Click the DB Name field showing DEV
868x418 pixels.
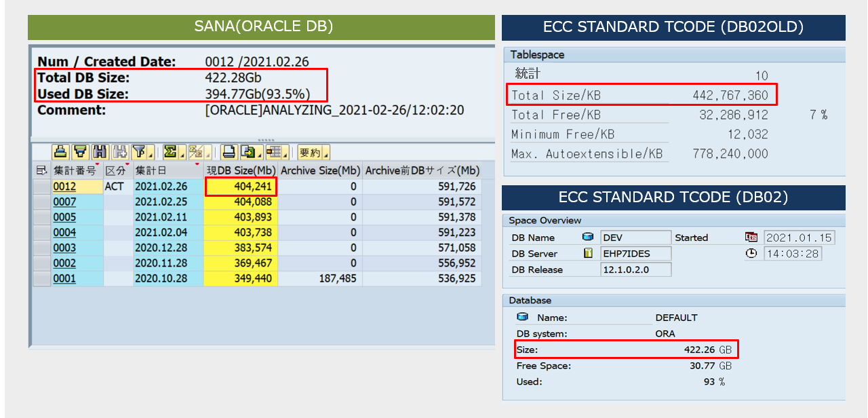(x=635, y=237)
